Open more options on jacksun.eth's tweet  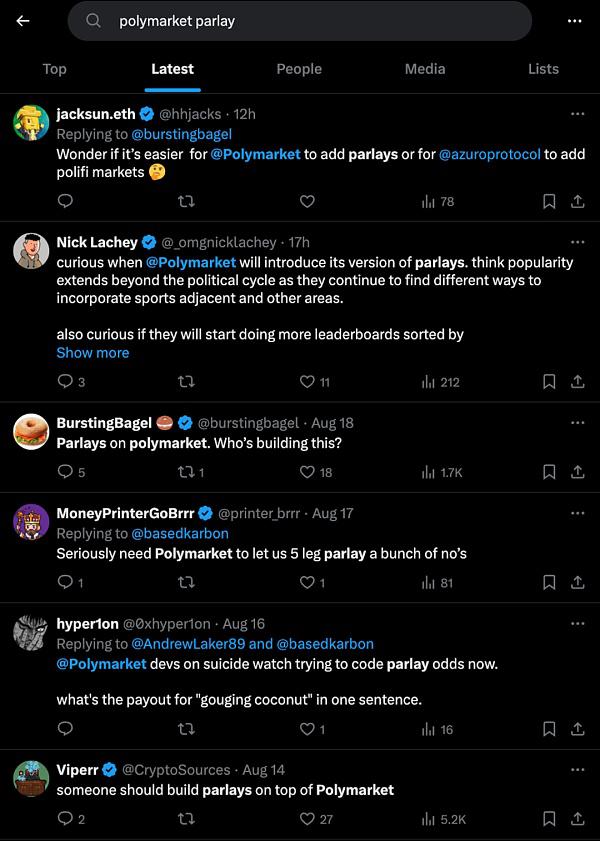coord(577,114)
